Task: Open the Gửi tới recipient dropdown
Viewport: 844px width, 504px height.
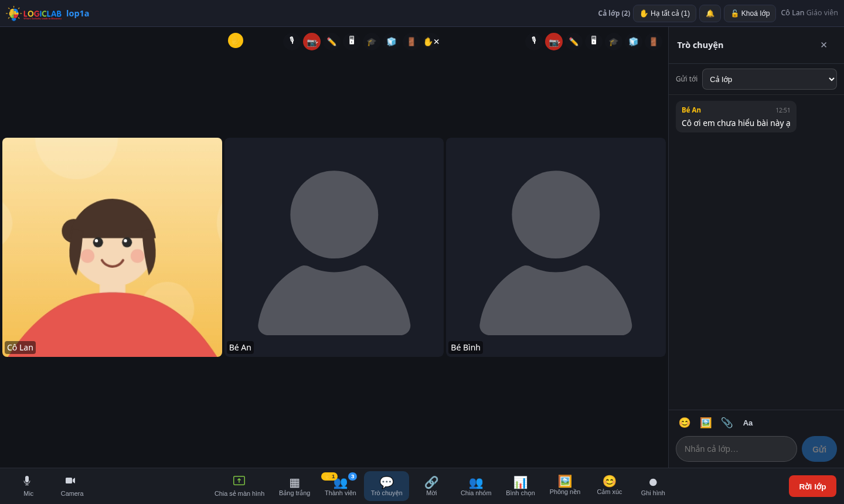Action: coord(770,79)
